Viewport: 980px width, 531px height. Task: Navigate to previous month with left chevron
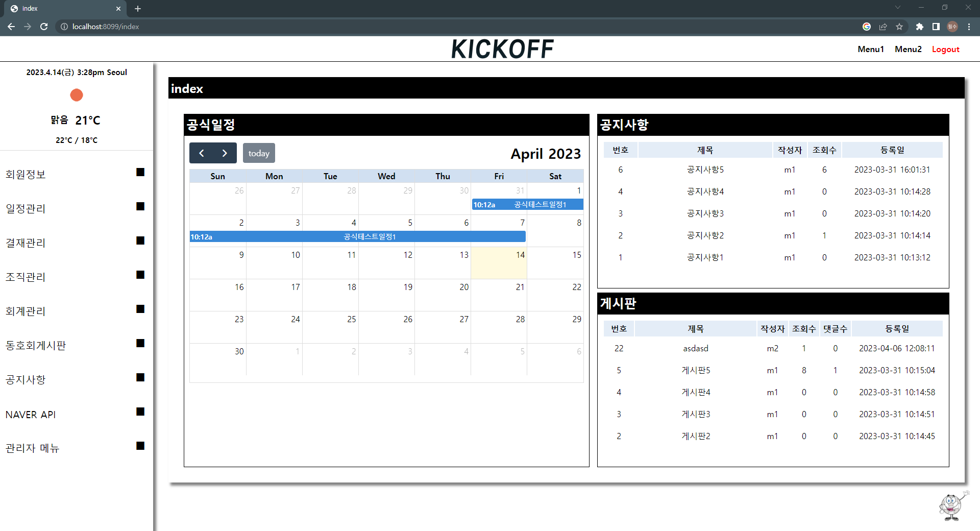pyautogui.click(x=201, y=153)
